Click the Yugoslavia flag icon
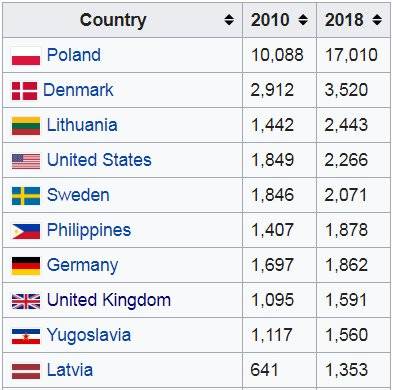Image resolution: width=395 pixels, height=390 pixels. point(26,336)
